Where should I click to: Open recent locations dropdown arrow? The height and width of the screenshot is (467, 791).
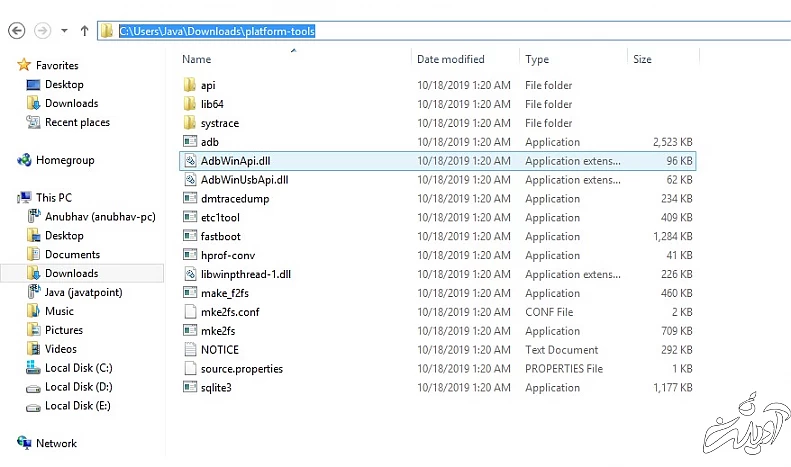tap(64, 31)
